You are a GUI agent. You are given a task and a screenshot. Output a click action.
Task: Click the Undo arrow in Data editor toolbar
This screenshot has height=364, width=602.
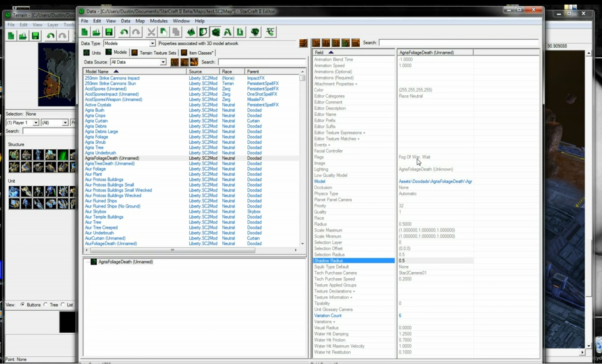coord(124,32)
